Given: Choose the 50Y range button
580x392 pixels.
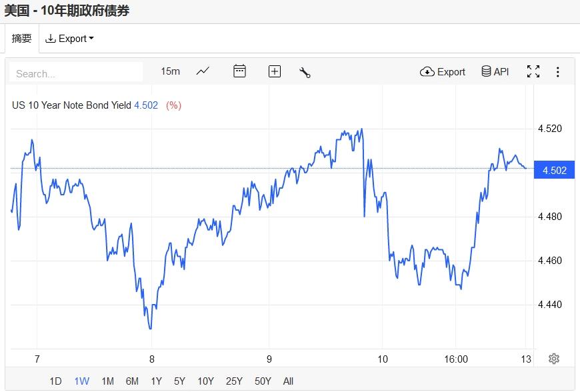Looking at the screenshot, I should 263,381.
